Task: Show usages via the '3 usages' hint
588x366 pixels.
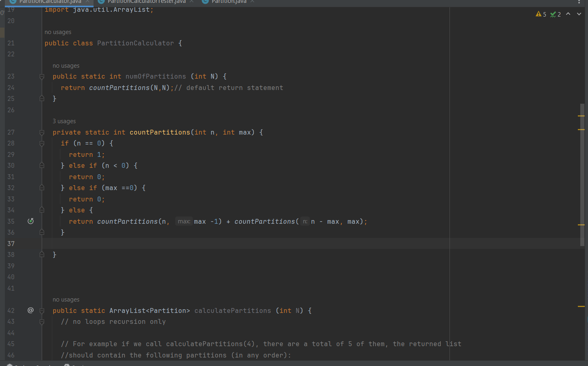Action: (x=64, y=121)
